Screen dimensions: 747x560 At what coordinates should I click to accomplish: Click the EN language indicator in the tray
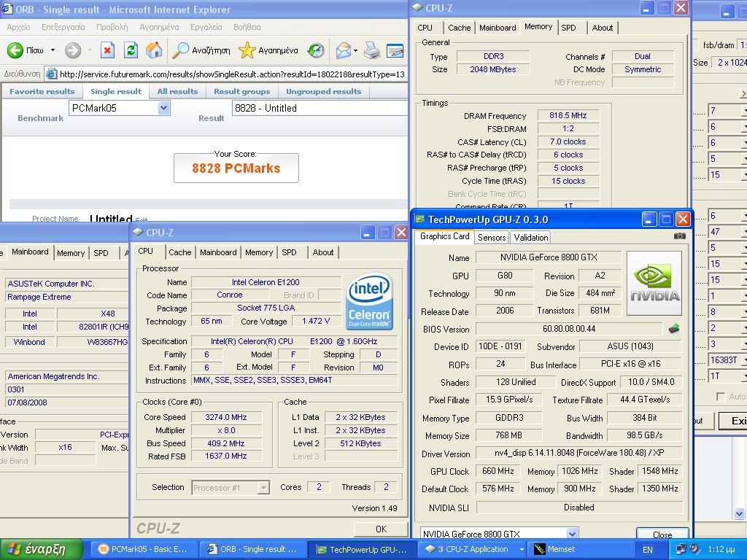coord(648,550)
